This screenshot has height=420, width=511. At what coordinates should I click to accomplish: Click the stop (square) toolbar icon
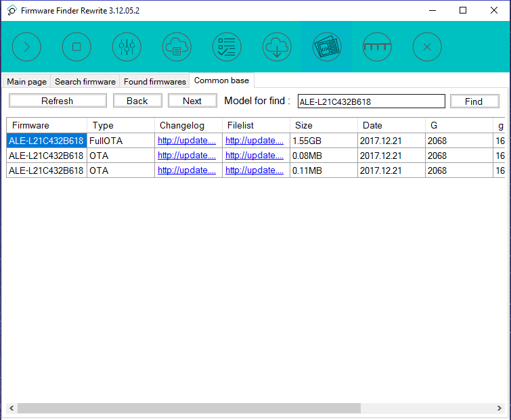coord(76,47)
